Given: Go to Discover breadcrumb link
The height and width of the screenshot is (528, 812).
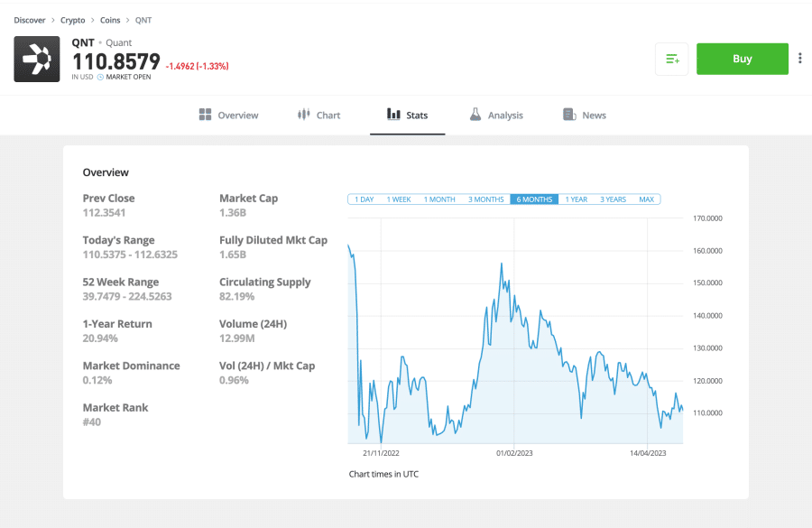Looking at the screenshot, I should [30, 20].
